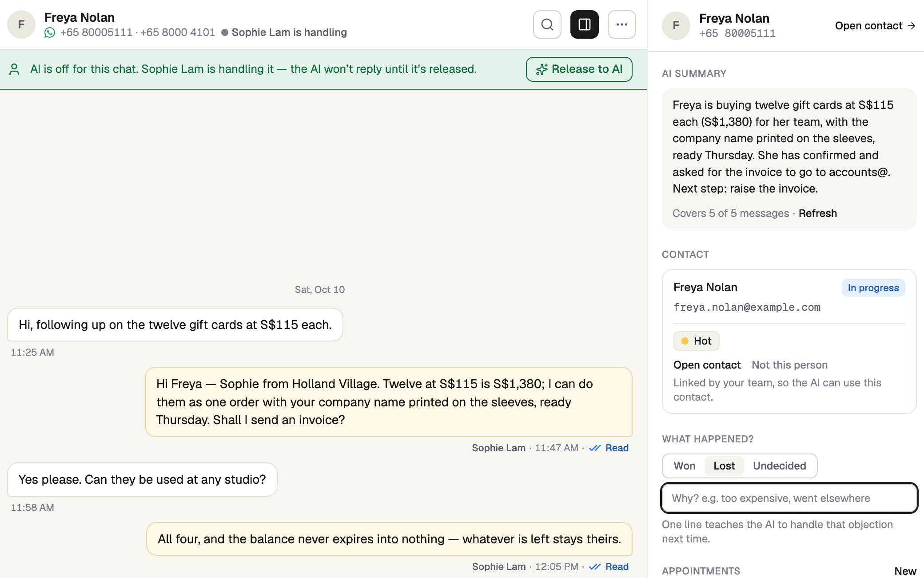Click New in the Appointments section
Image resolution: width=924 pixels, height=578 pixels.
point(905,571)
